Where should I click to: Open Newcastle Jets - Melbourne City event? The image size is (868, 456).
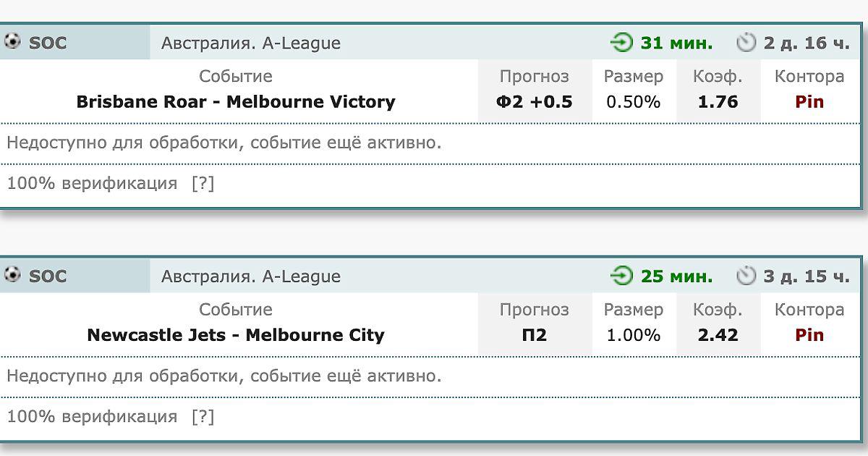pyautogui.click(x=236, y=335)
